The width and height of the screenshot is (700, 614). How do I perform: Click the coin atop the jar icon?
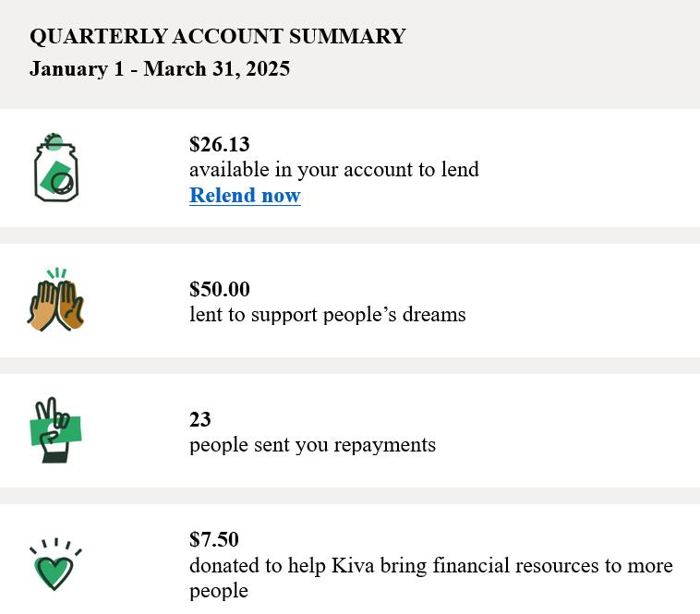(x=54, y=140)
